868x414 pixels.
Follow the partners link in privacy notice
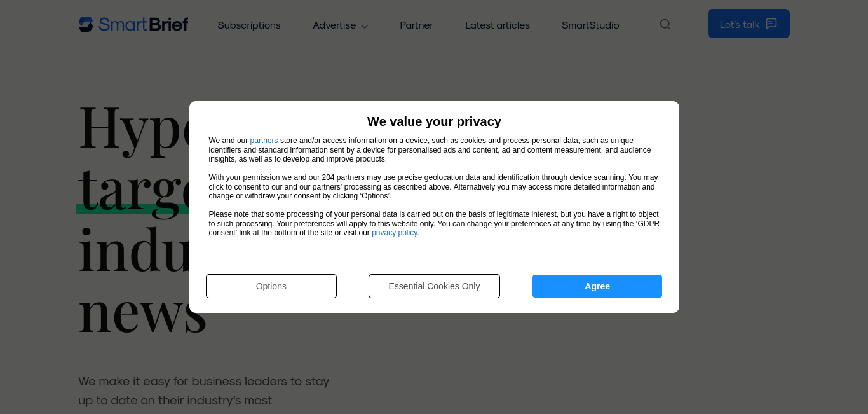264,141
